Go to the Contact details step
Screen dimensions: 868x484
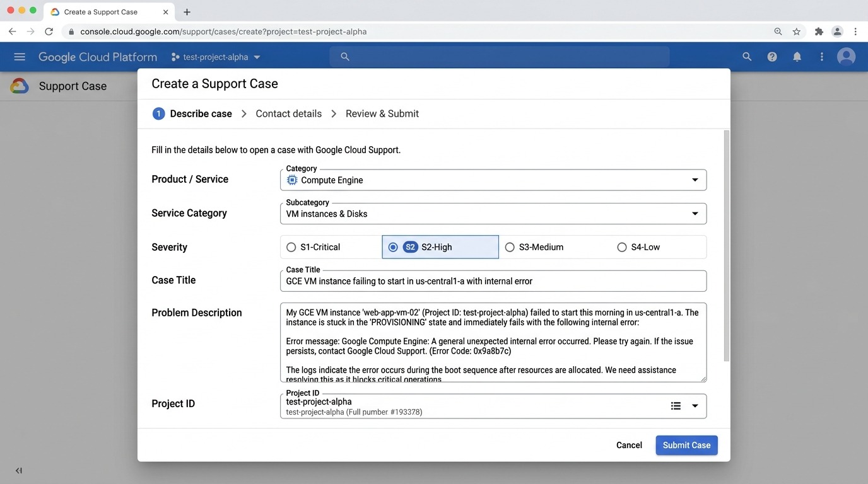click(289, 113)
